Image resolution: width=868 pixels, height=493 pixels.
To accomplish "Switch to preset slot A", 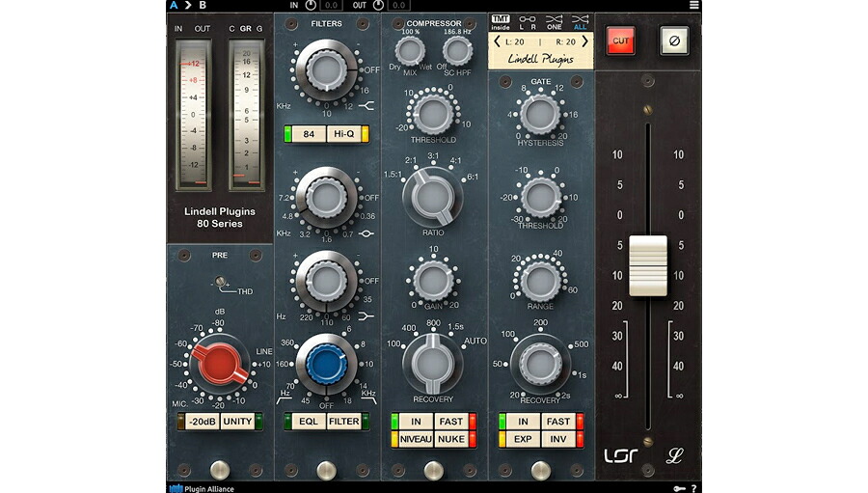I will tap(174, 5).
